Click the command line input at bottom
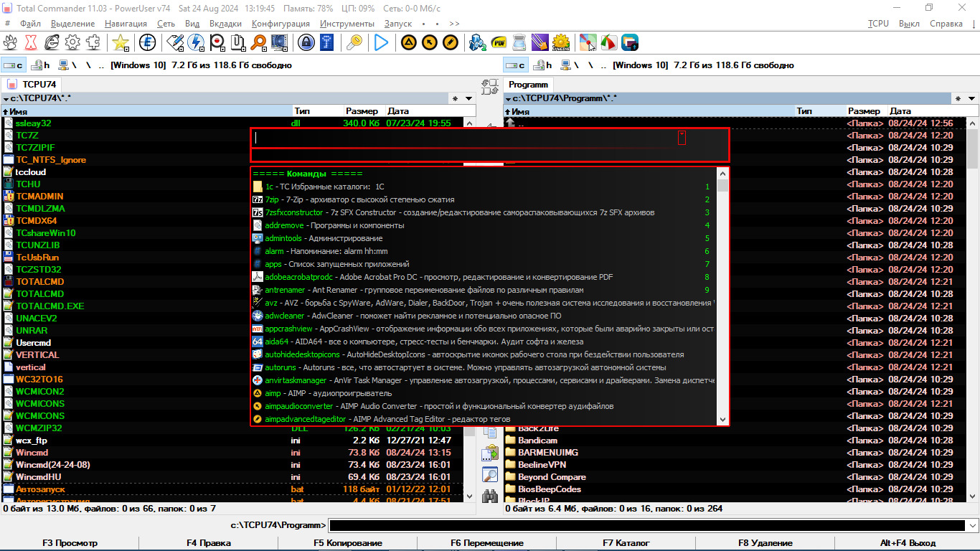The height and width of the screenshot is (551, 980). (x=647, y=526)
